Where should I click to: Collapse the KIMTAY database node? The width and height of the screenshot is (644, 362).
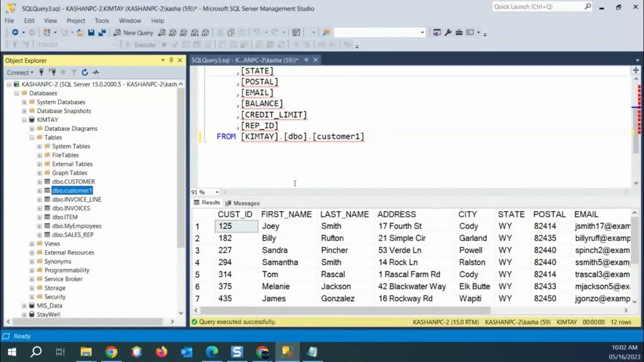click(24, 120)
